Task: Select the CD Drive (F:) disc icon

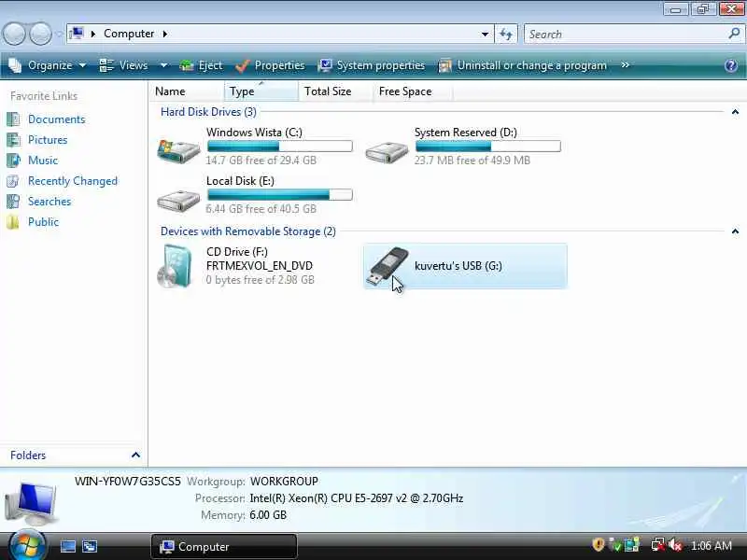Action: 175,266
